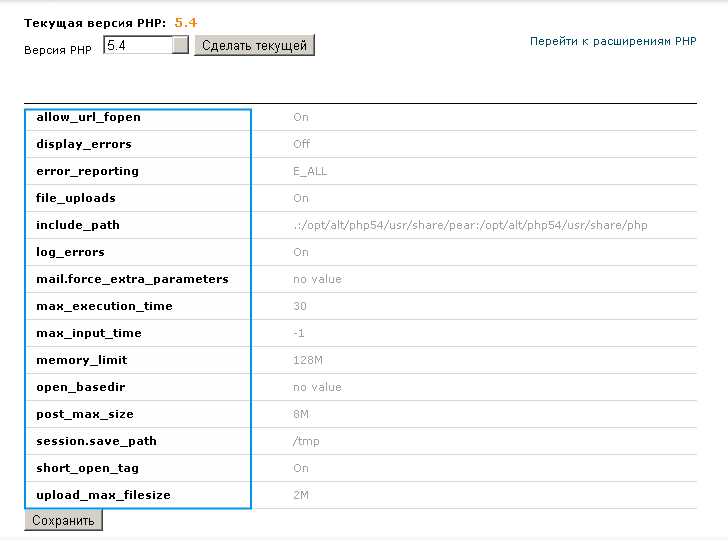Click the open_basedir 'no value' text

[x=317, y=387]
